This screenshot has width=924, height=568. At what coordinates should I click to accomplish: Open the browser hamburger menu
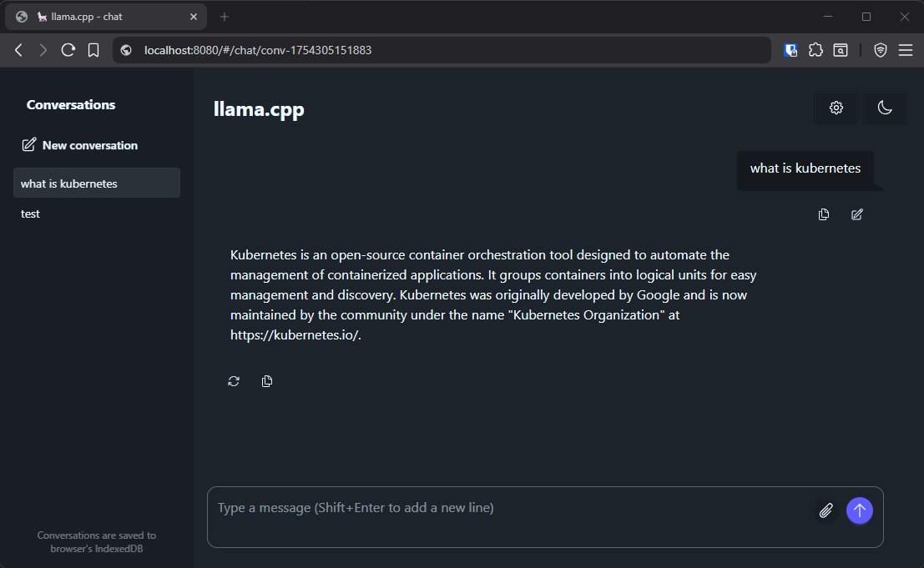tap(905, 50)
